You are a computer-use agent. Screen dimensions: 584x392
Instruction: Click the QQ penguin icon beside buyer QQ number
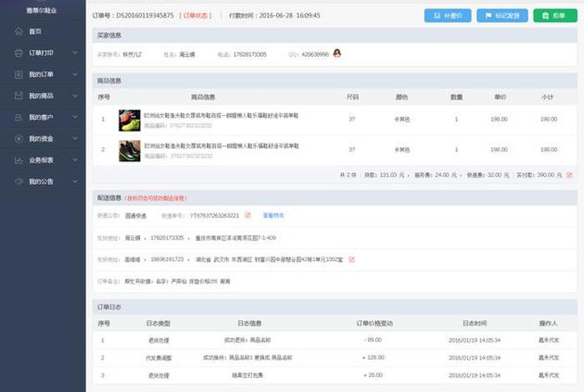[337, 53]
